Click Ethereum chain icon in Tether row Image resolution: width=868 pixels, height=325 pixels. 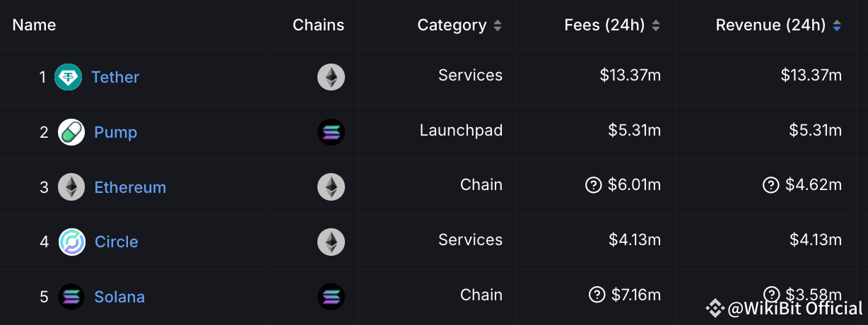(x=331, y=77)
